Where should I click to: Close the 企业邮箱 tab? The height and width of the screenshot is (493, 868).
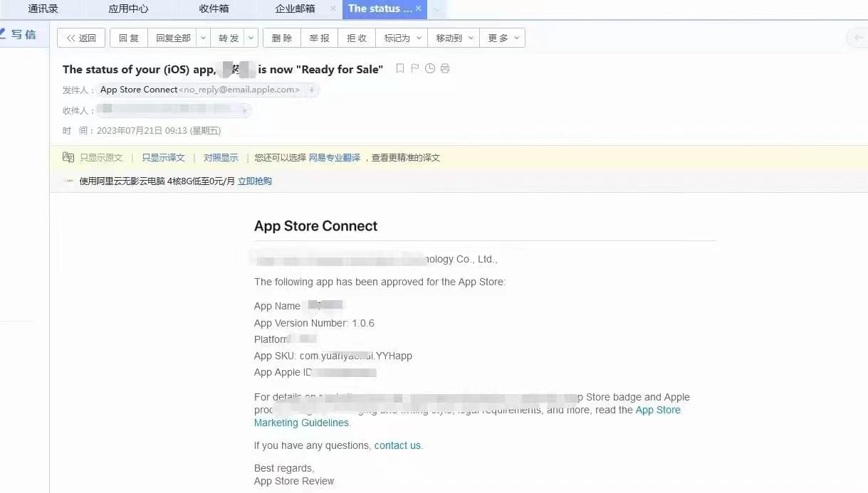[x=333, y=9]
